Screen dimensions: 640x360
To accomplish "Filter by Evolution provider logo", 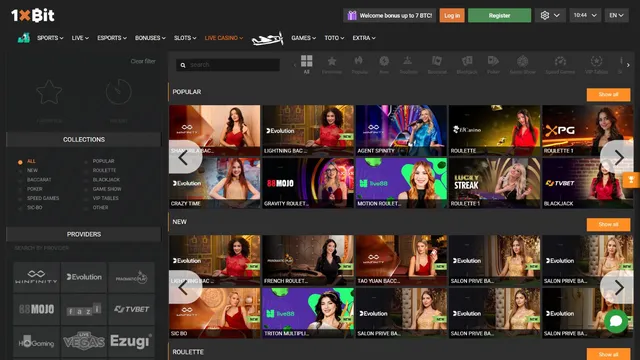I will tap(84, 277).
